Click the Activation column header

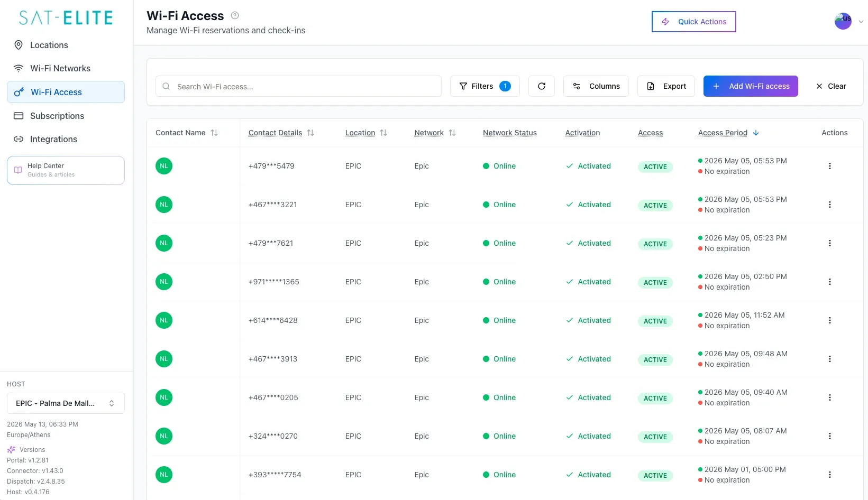point(582,133)
